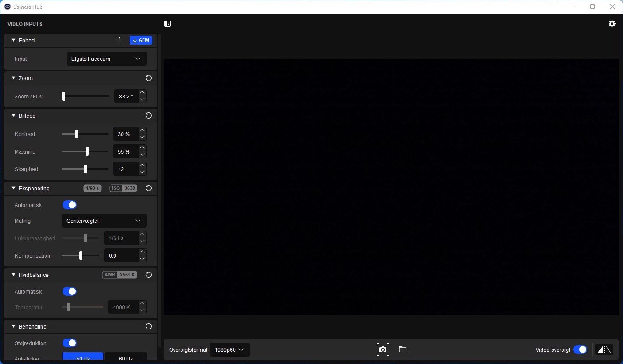The width and height of the screenshot is (623, 364).
Task: Collapse the Hvidbalance section
Action: [14, 275]
